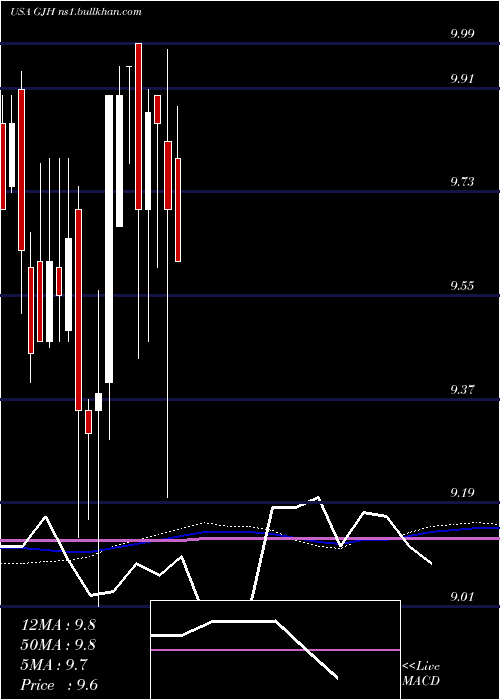
Task: Click the Price : 9.6 readout
Action: click(59, 685)
